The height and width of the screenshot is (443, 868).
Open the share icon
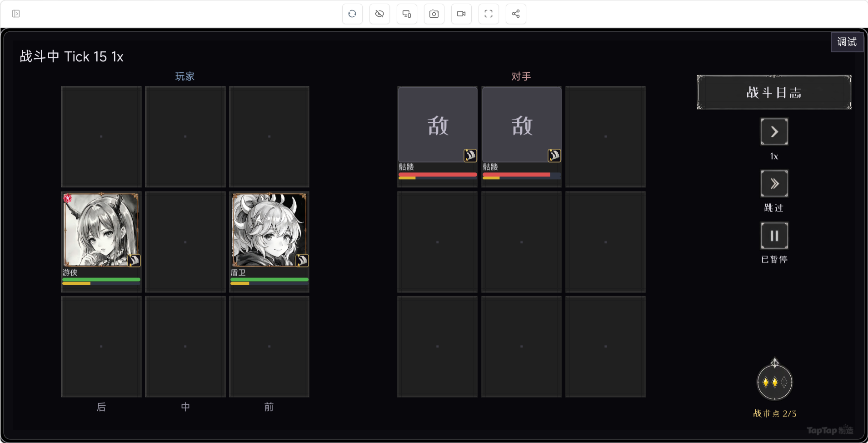[x=516, y=14]
